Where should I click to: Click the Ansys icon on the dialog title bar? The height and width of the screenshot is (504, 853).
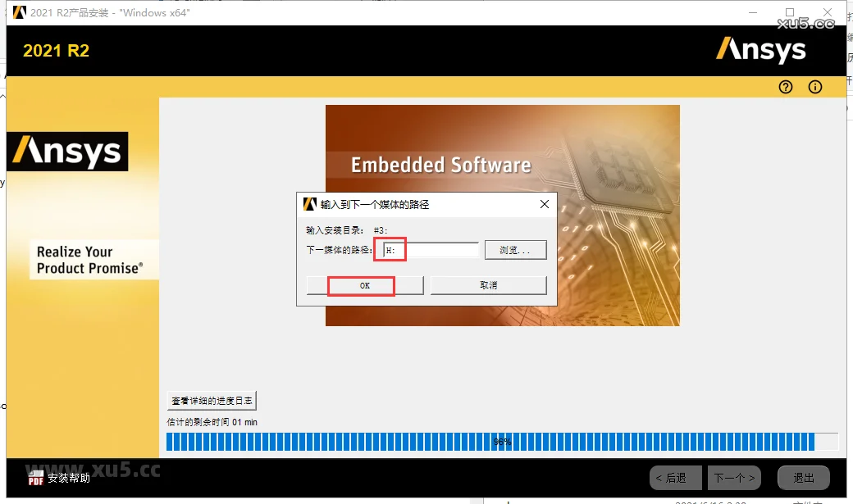309,203
